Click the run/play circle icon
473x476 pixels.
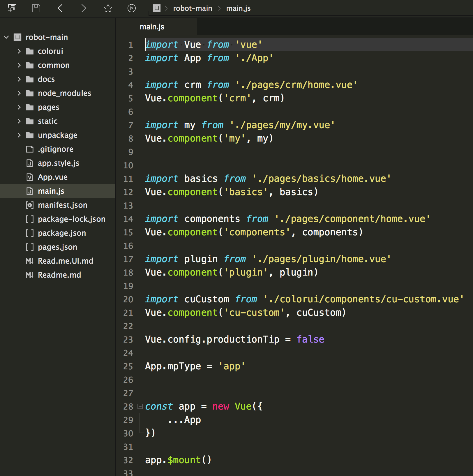(132, 8)
